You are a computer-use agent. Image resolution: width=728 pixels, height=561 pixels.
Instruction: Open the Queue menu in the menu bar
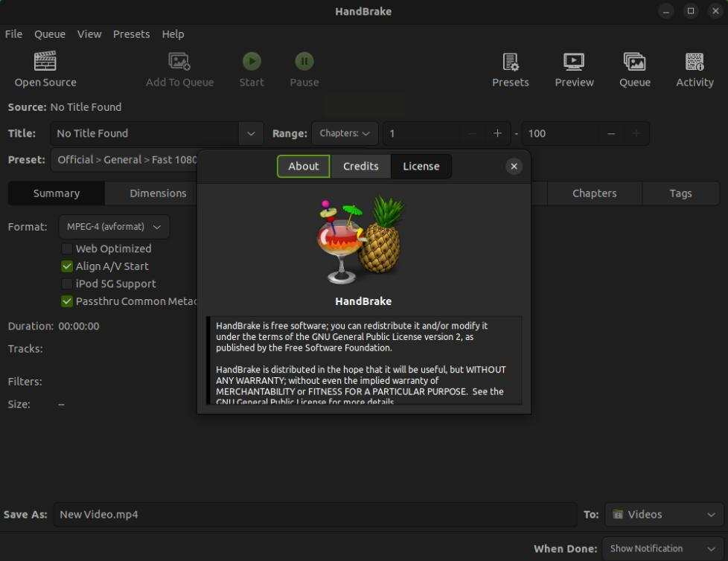(x=50, y=34)
